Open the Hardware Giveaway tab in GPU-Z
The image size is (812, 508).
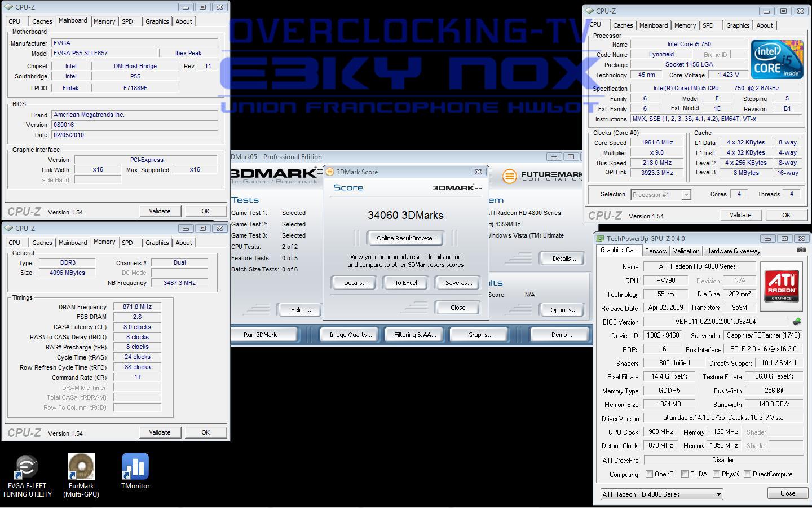[733, 251]
